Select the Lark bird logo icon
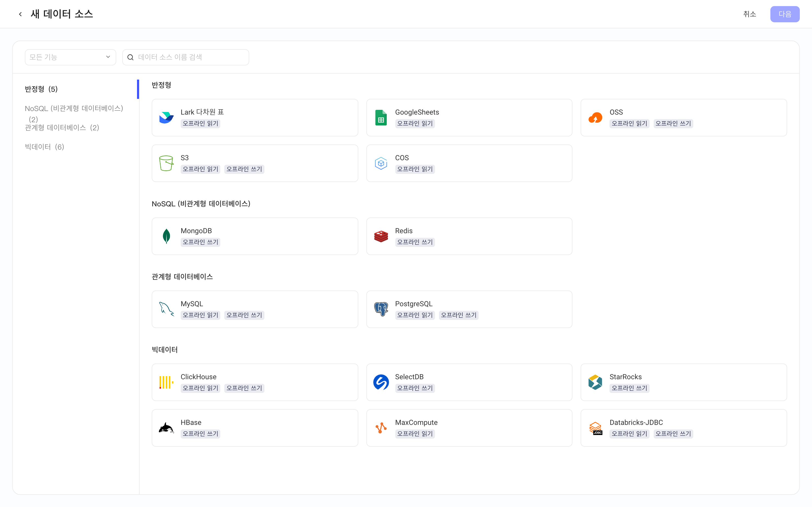812x507 pixels. tap(166, 118)
